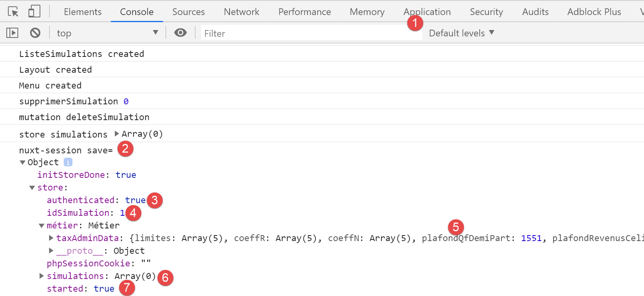The height and width of the screenshot is (296, 644).
Task: Show the console sidebar
Action: 12,33
